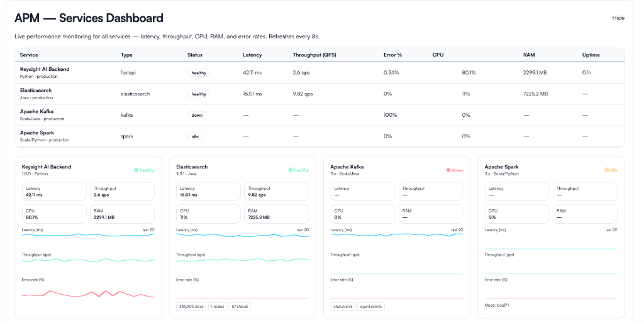Click the Latency column header in table
Viewport: 644px width, 323px height.
coord(252,55)
